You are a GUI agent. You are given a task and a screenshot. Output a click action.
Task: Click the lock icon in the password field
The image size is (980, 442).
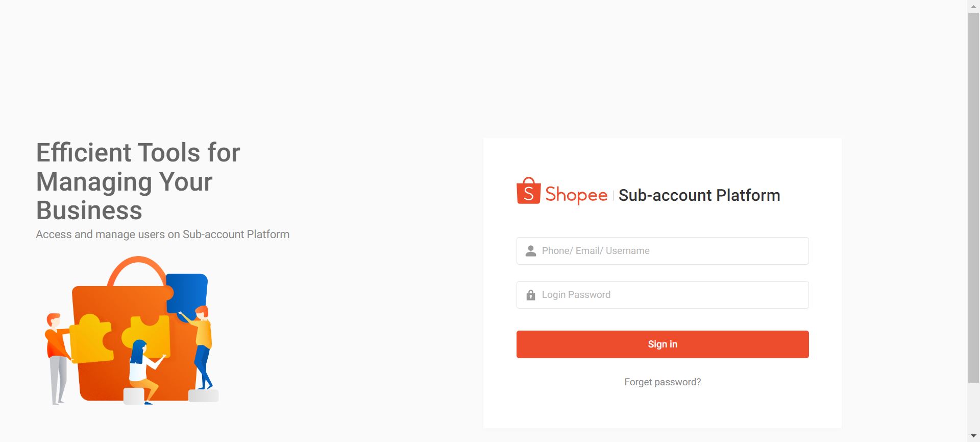click(530, 294)
